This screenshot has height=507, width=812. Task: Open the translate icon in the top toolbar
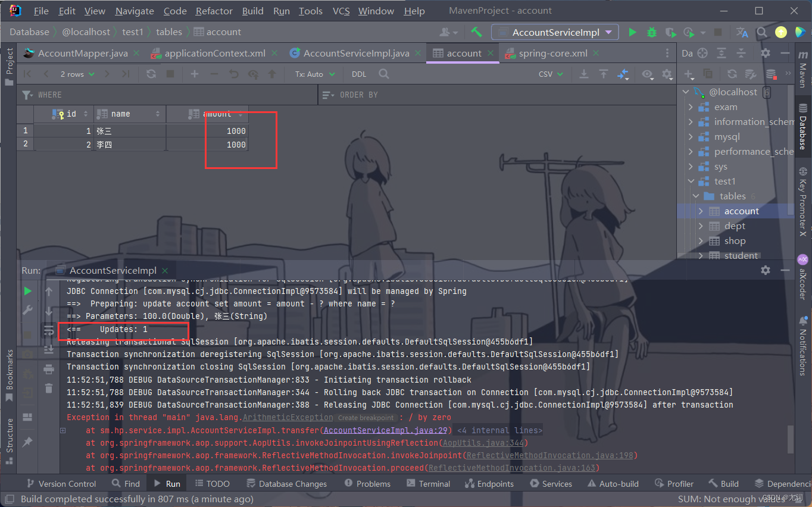pyautogui.click(x=742, y=32)
